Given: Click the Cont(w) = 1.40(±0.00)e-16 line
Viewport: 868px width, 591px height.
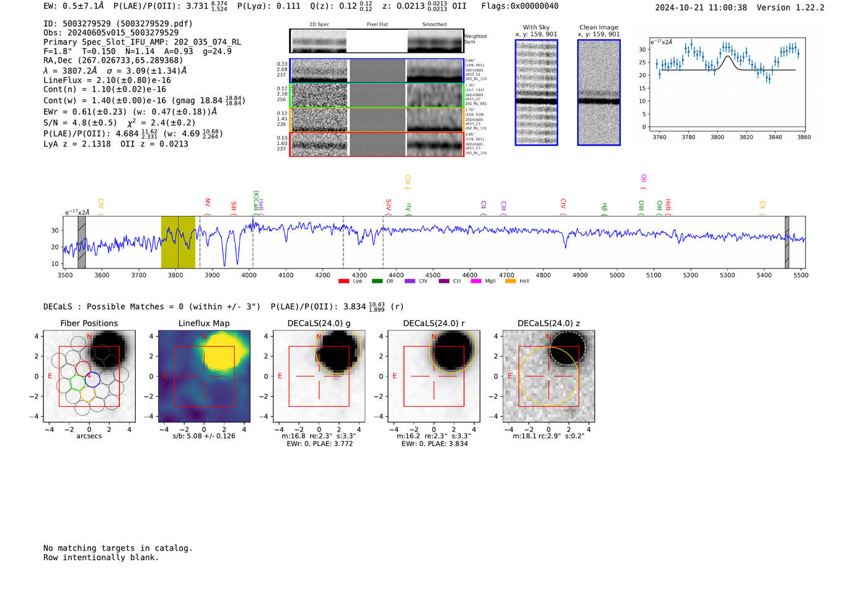Looking at the screenshot, I should click(144, 100).
